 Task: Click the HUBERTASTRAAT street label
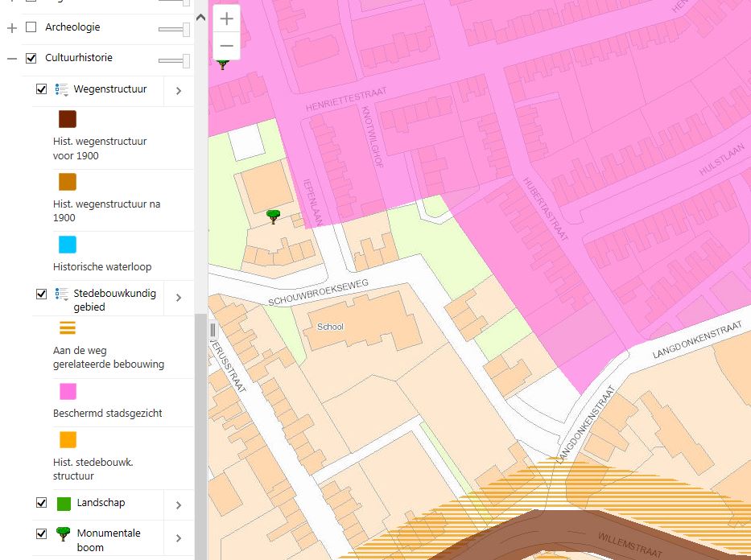[545, 208]
